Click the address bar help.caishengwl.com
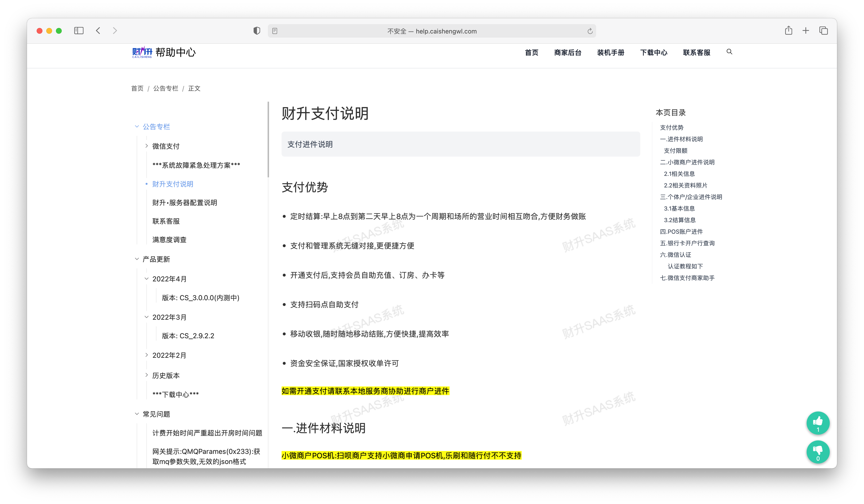The width and height of the screenshot is (864, 504). pos(432,31)
